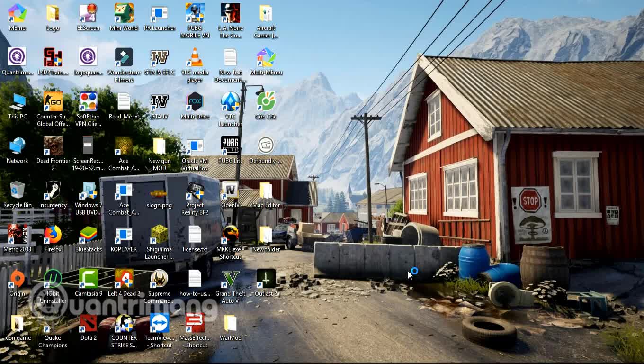Open the Network icon

(18, 150)
